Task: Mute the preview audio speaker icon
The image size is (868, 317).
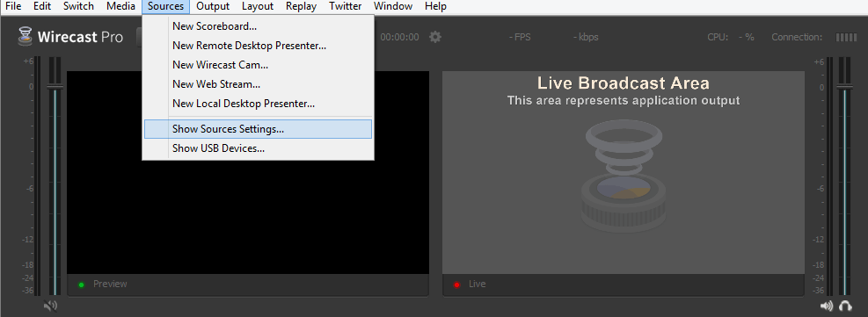Action: coord(50,306)
